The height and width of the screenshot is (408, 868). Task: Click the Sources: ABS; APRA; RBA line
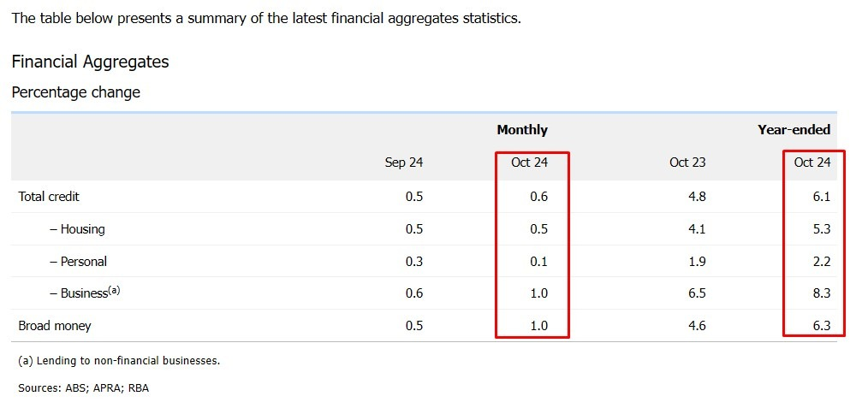pos(84,388)
